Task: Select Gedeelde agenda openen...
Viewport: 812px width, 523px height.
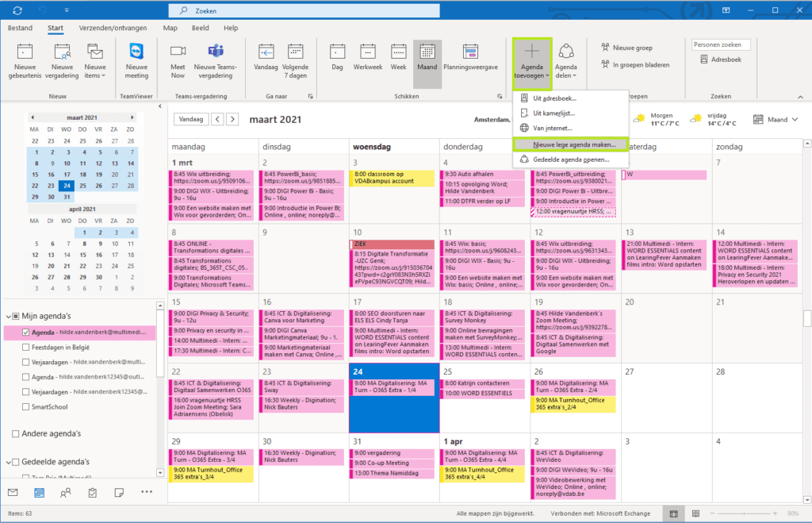Action: pyautogui.click(x=570, y=160)
